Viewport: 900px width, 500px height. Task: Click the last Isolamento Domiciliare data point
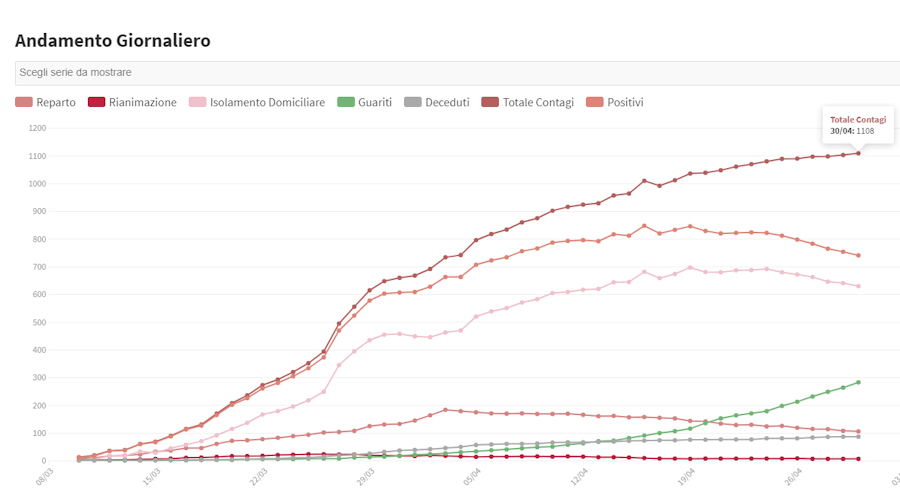[x=858, y=286]
